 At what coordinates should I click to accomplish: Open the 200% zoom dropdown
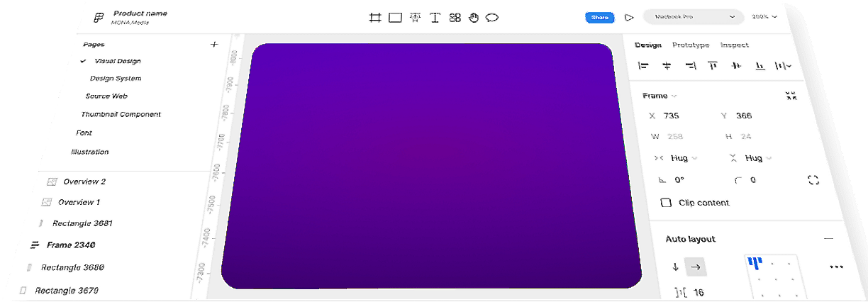[x=764, y=17]
